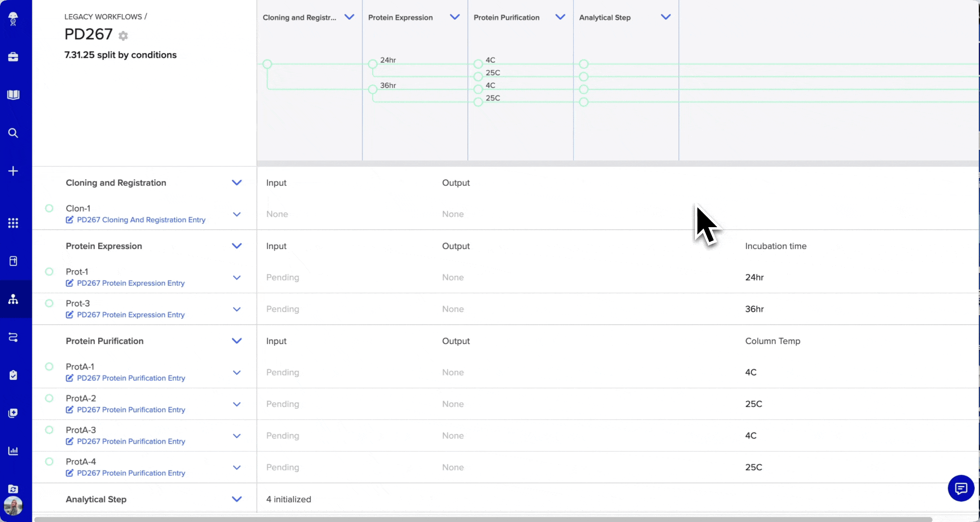This screenshot has height=522, width=980.
Task: Open the Cloning and Registration column dropdown
Action: click(349, 17)
